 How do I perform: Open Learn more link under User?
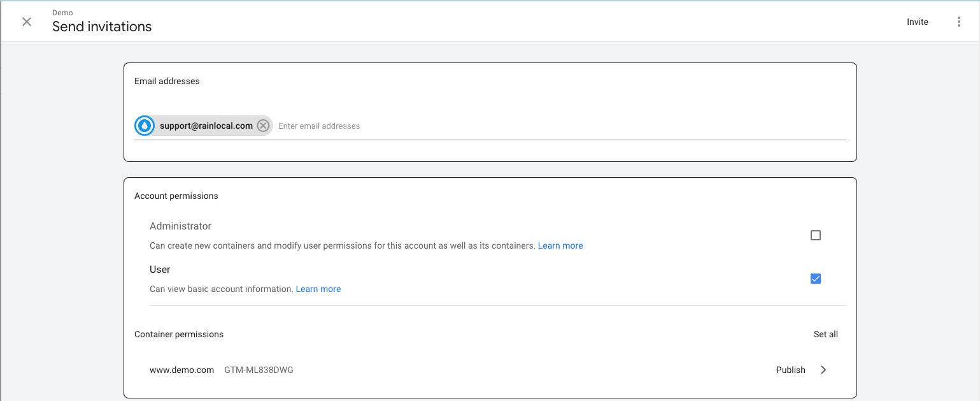tap(318, 289)
